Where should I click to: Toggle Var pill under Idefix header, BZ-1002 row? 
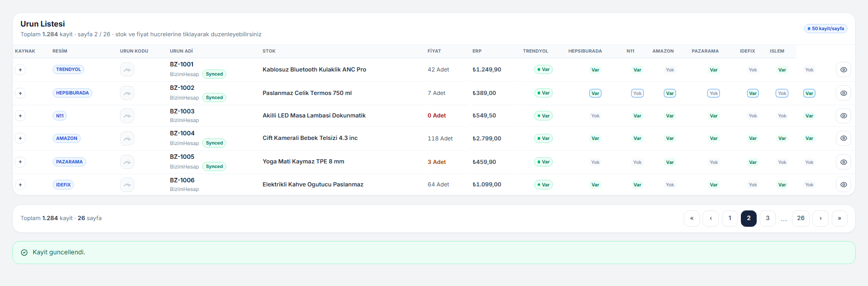coord(753,93)
